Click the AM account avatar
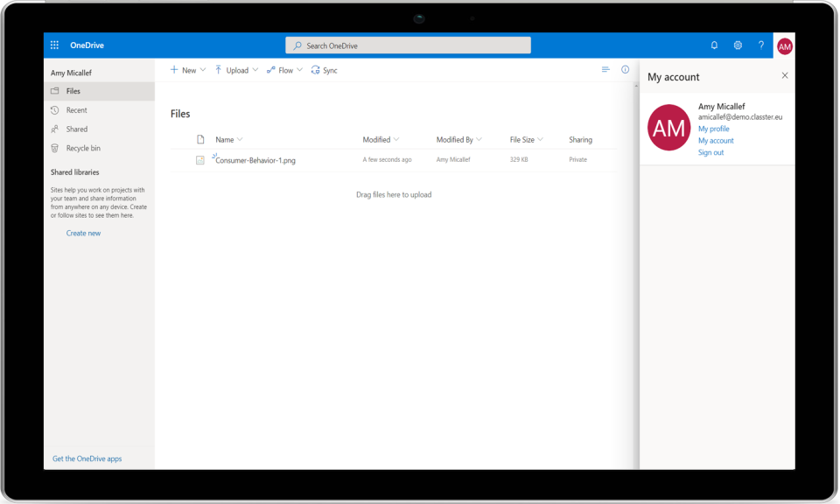840x504 pixels. pos(784,45)
